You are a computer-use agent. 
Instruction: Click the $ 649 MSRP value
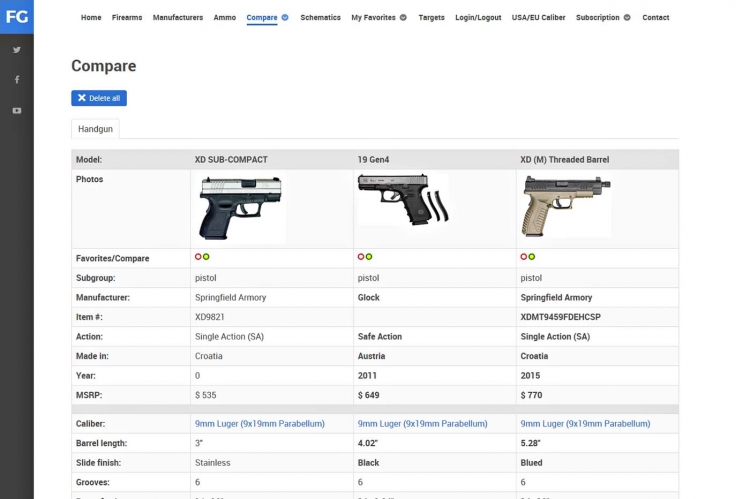coord(369,396)
